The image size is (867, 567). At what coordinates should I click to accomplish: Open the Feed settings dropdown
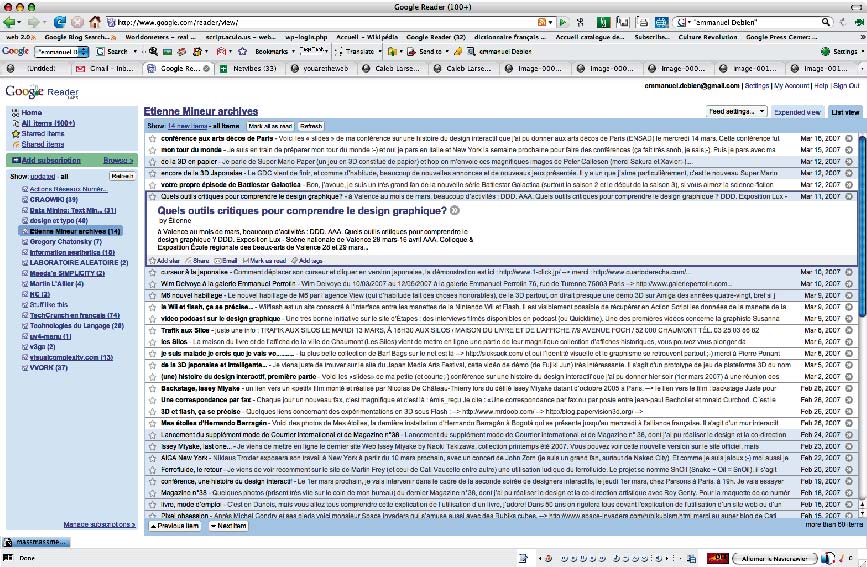coord(737,111)
